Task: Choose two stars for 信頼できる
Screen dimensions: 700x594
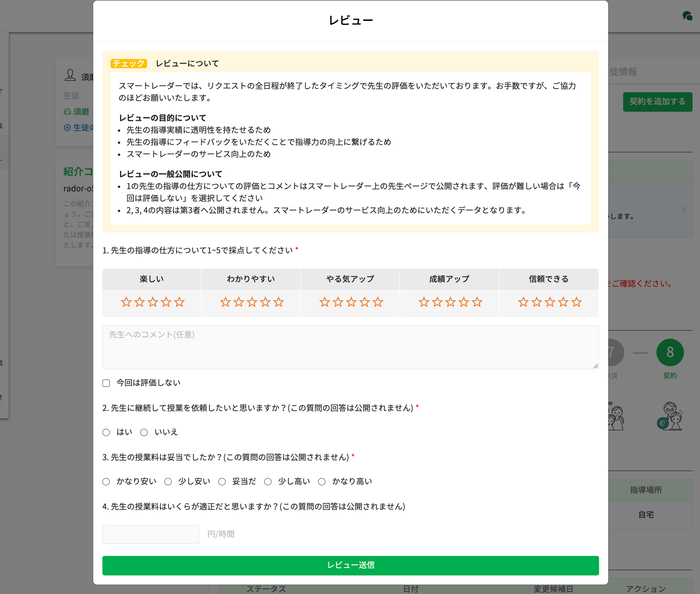Action: (x=537, y=302)
